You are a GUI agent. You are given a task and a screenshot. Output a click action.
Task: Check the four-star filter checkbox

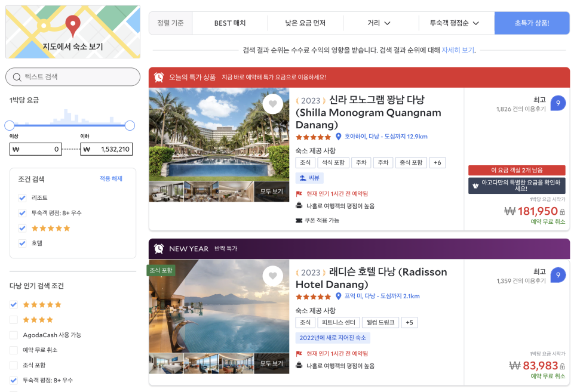pos(14,320)
